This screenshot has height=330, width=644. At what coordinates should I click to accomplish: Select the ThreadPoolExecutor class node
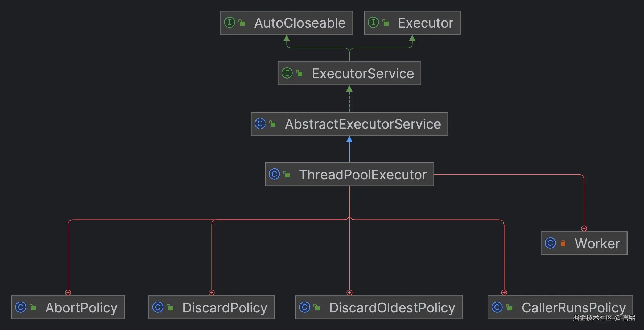(349, 174)
